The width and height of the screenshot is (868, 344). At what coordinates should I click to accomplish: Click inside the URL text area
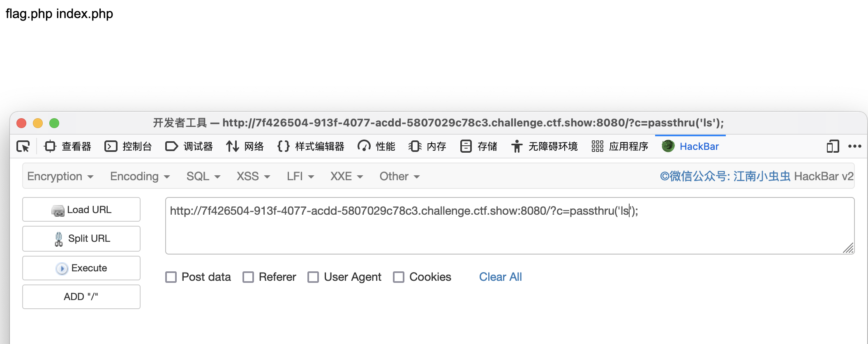(510, 226)
